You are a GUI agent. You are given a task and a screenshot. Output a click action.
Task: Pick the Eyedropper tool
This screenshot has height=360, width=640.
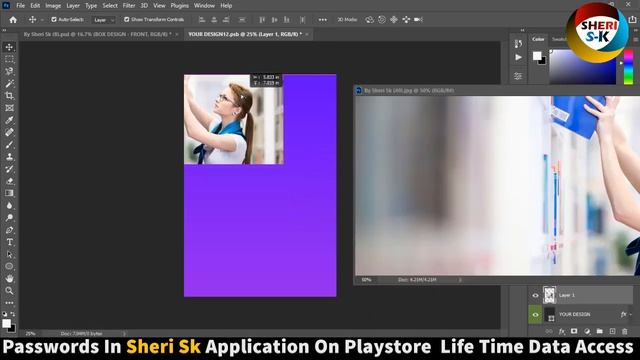point(9,120)
